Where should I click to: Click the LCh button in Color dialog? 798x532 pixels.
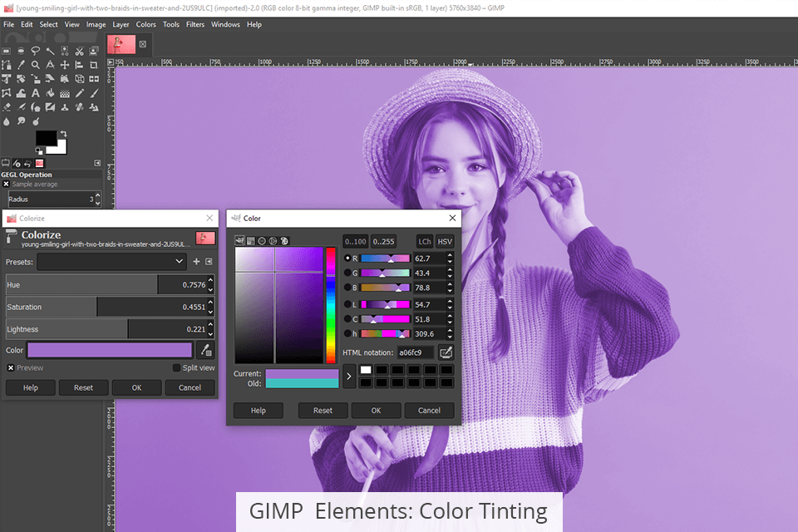coord(425,241)
